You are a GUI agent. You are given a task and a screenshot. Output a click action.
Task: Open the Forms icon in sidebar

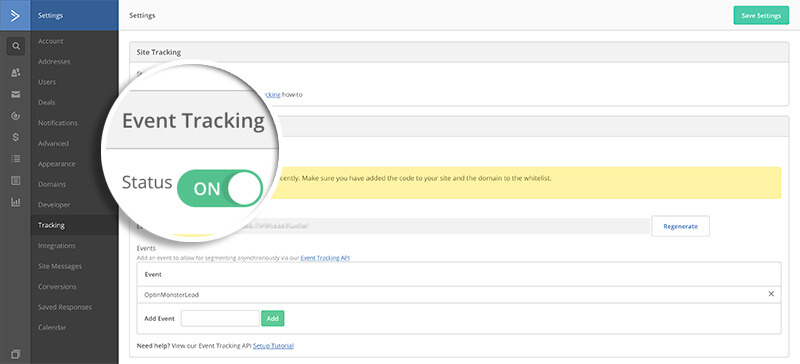(x=16, y=180)
